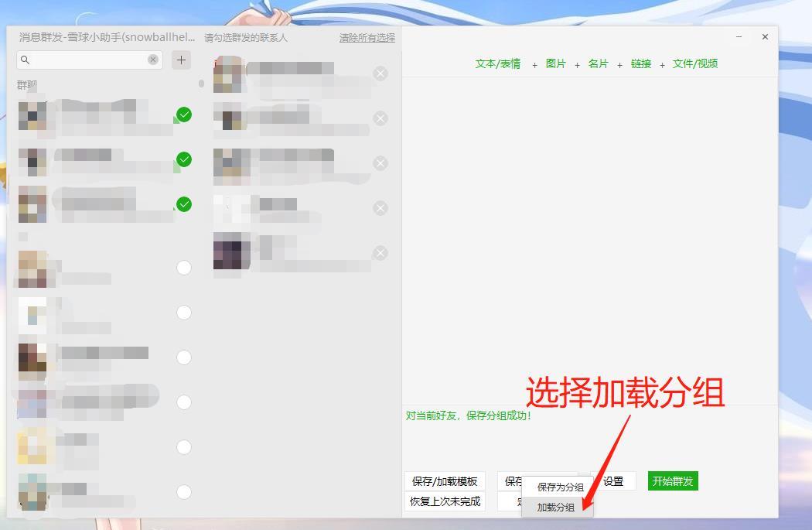This screenshot has width=812, height=530.
Task: Check the second unselected contact circle
Action: [x=184, y=313]
